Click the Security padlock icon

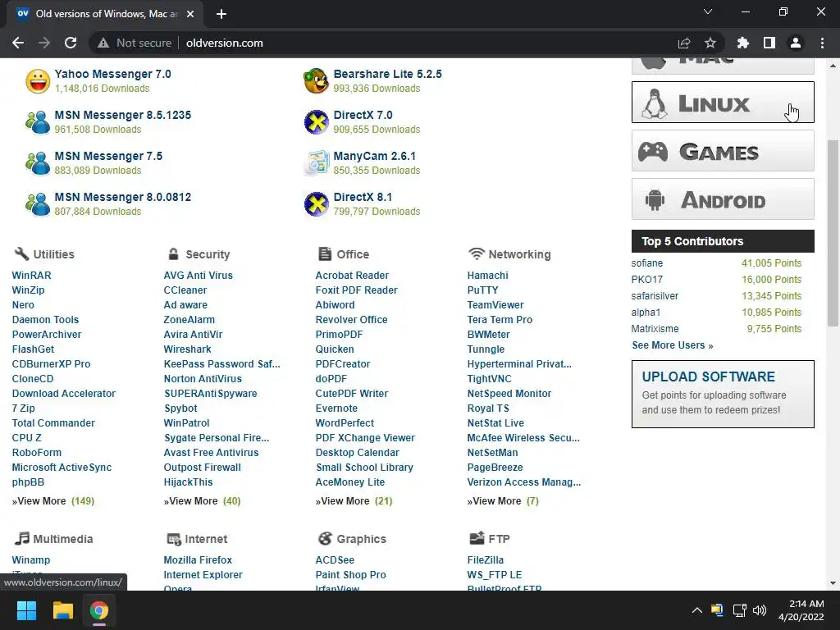pyautogui.click(x=173, y=254)
